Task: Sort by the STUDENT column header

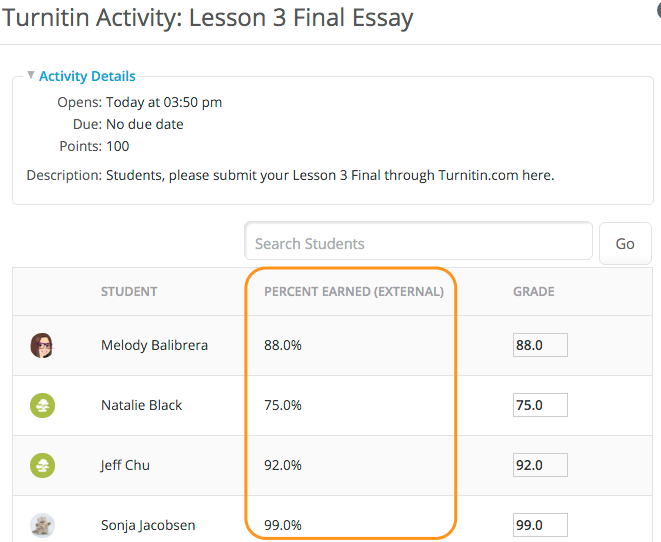Action: coord(129,292)
